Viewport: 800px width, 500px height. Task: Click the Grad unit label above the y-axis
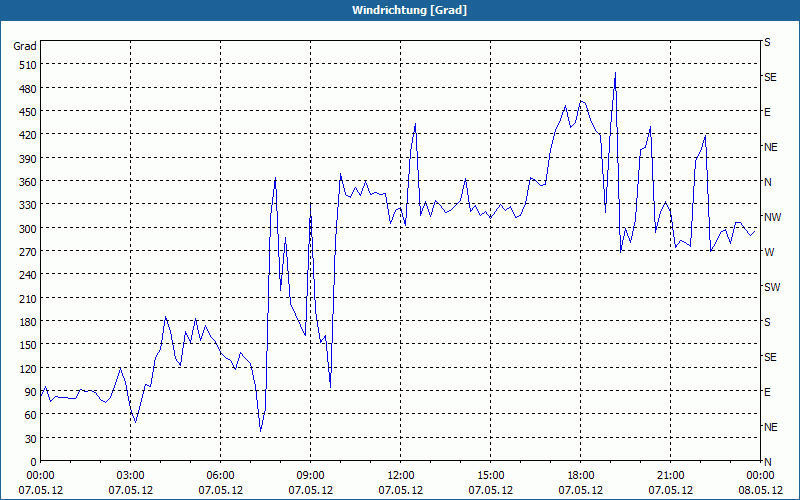coord(25,46)
